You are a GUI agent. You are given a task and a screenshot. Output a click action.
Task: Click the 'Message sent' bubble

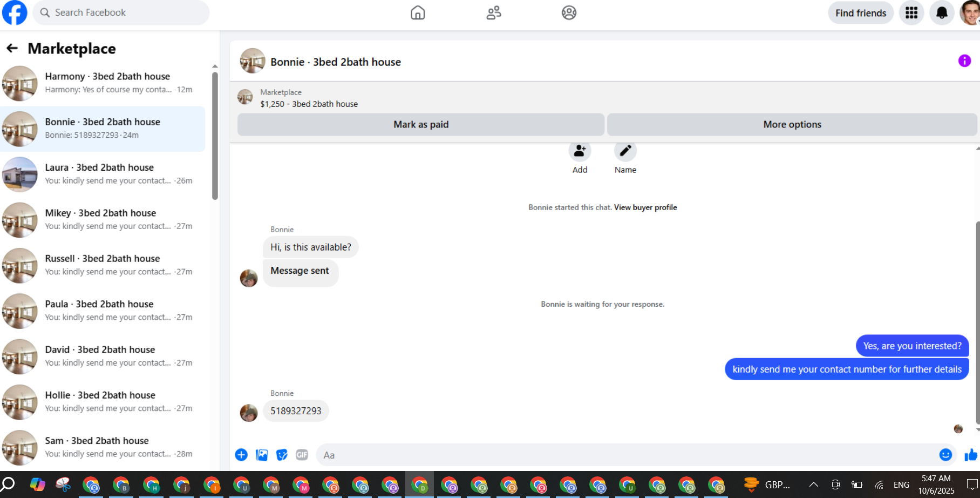(x=300, y=273)
